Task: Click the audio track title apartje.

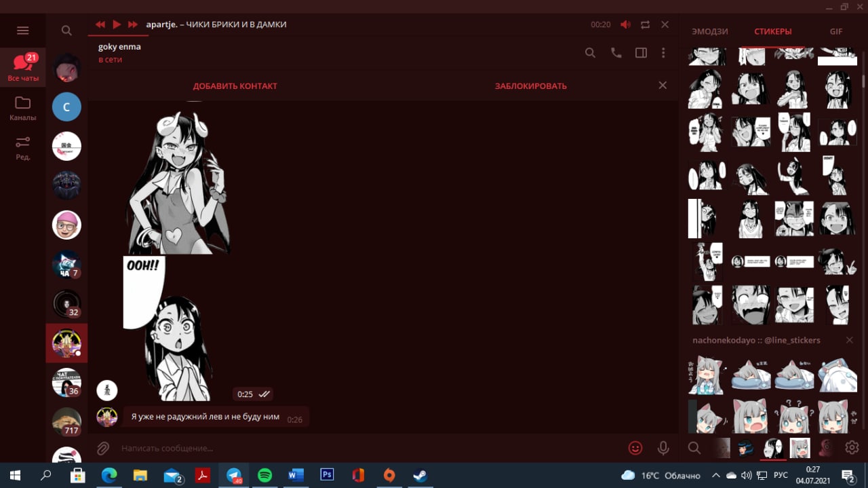Action: click(216, 24)
